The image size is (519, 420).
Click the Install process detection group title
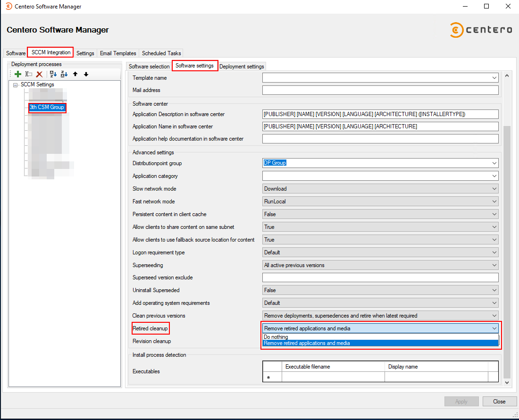click(x=159, y=355)
